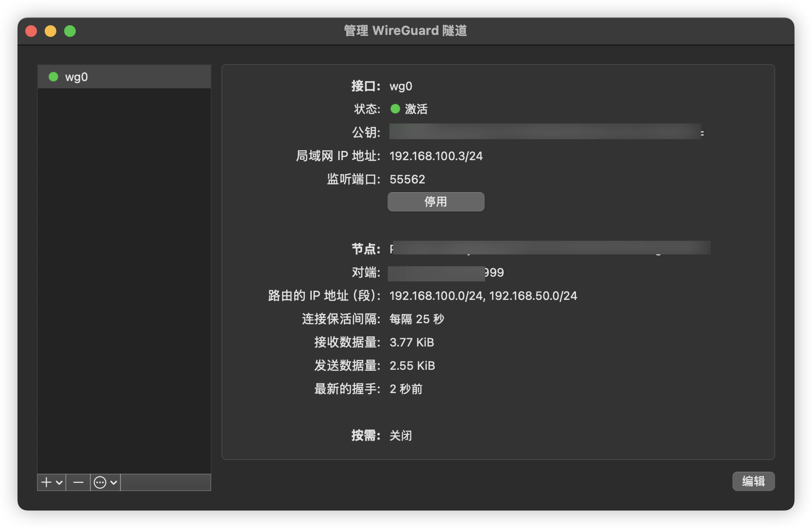Click the 管理 WireGuard 隧道 window title

click(406, 31)
